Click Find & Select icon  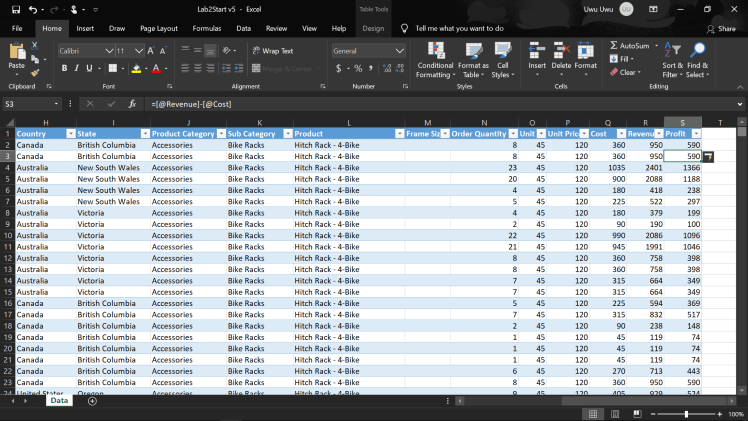pyautogui.click(x=697, y=60)
